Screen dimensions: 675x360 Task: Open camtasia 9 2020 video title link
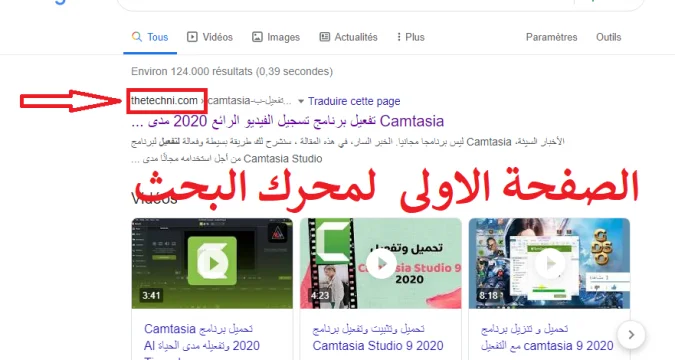[x=547, y=337]
